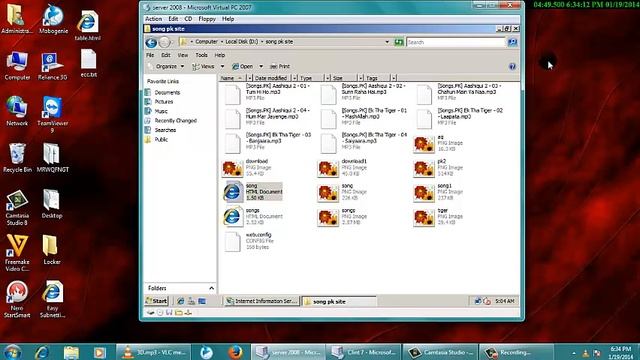
Task: Click the guest Start button
Action: [x=156, y=301]
